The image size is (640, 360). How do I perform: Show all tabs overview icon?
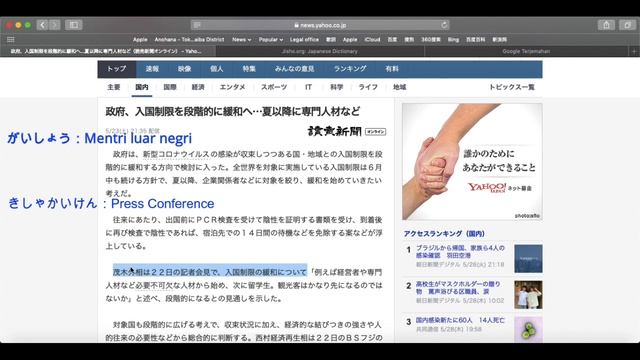coord(627,25)
